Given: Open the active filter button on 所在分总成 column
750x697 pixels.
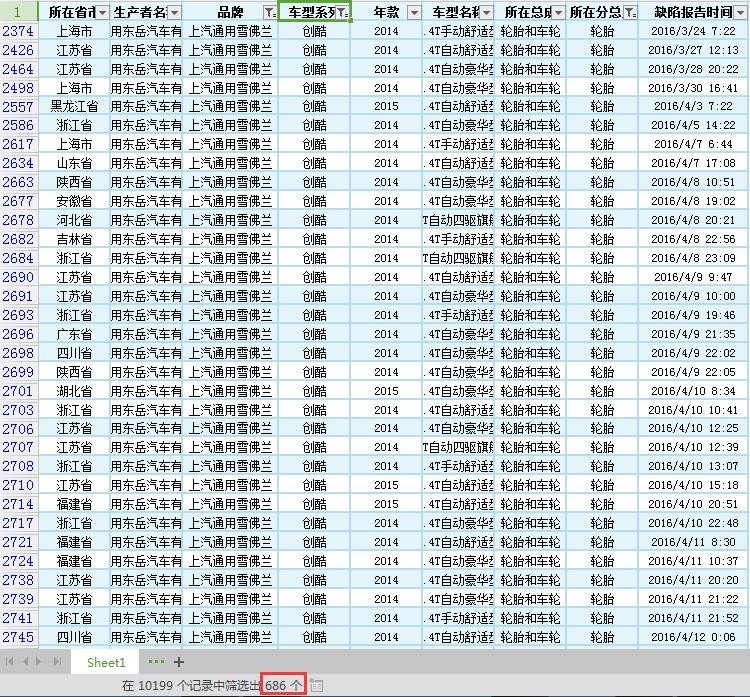Looking at the screenshot, I should pos(631,13).
